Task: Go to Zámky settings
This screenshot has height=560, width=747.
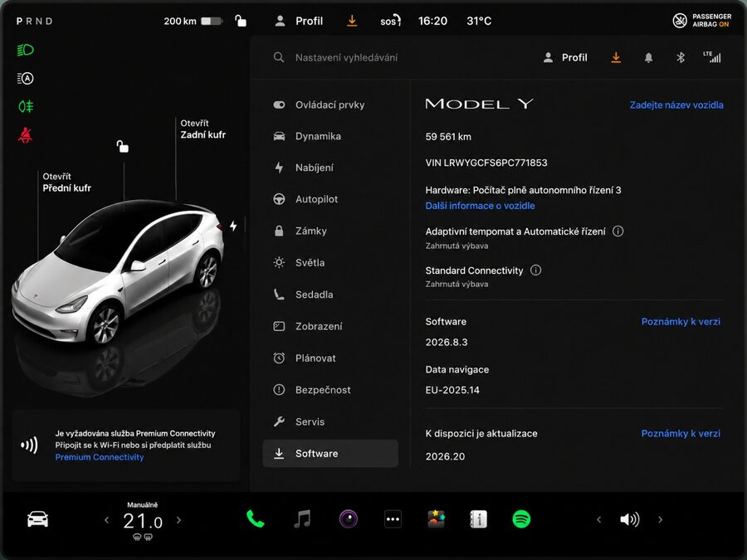Action: pyautogui.click(x=330, y=231)
